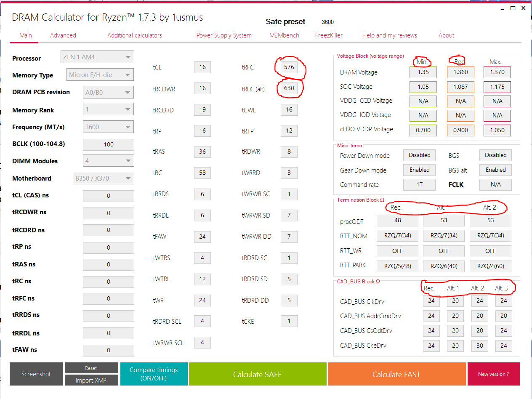Click the tRCDRD ns input field

(x=109, y=230)
